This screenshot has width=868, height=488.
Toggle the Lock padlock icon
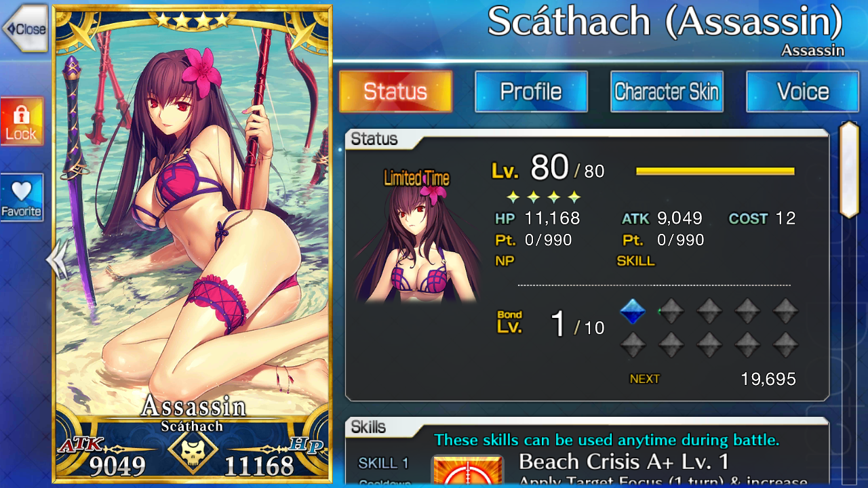[22, 121]
